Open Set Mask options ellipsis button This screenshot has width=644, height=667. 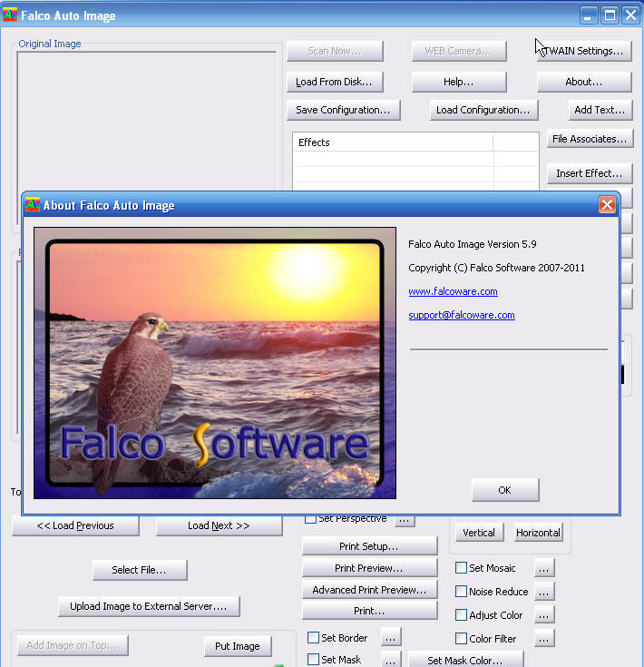click(391, 660)
